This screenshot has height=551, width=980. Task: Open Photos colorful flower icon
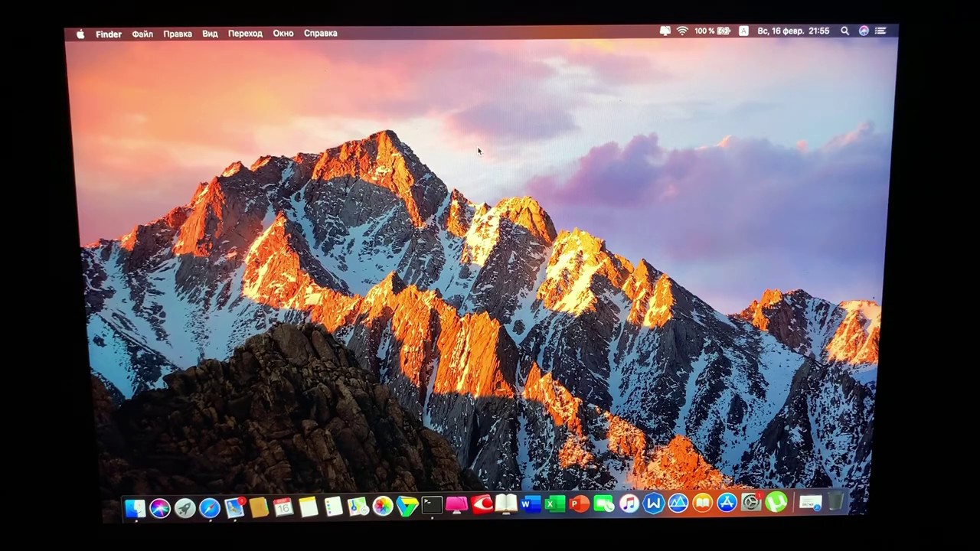382,506
